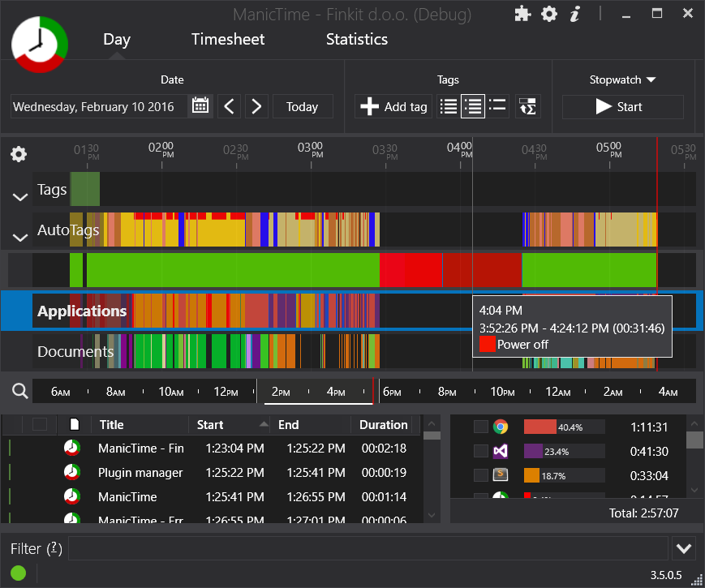The width and height of the screenshot is (705, 588).
Task: Click the green tracking status indicator
Action: pyautogui.click(x=19, y=573)
